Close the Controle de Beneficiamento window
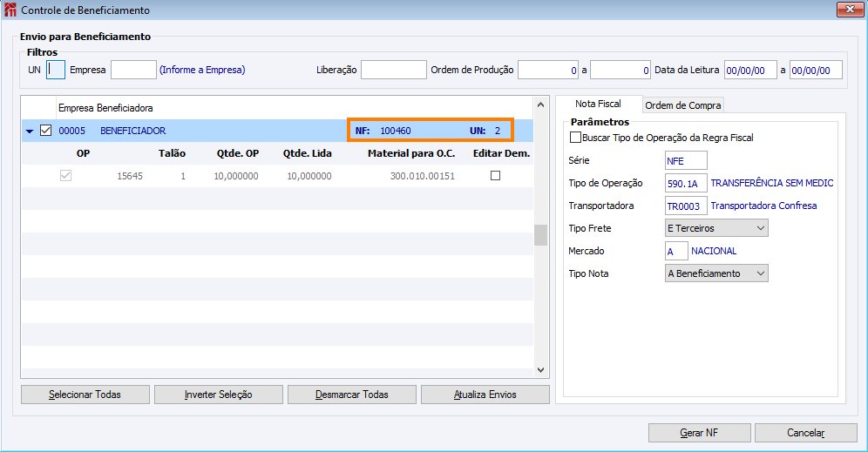 [x=850, y=10]
